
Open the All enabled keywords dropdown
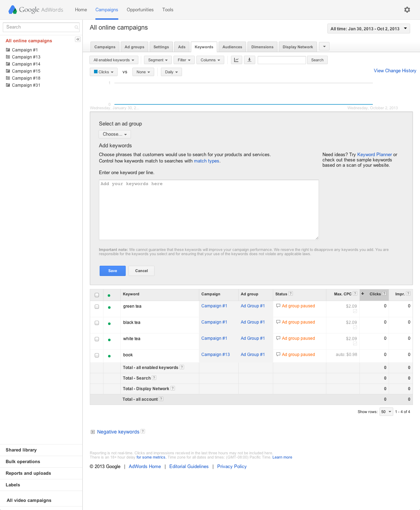click(x=113, y=60)
